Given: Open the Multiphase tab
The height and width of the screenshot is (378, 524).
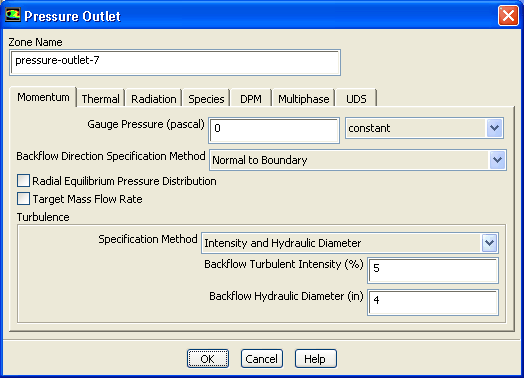Looking at the screenshot, I should click(303, 99).
